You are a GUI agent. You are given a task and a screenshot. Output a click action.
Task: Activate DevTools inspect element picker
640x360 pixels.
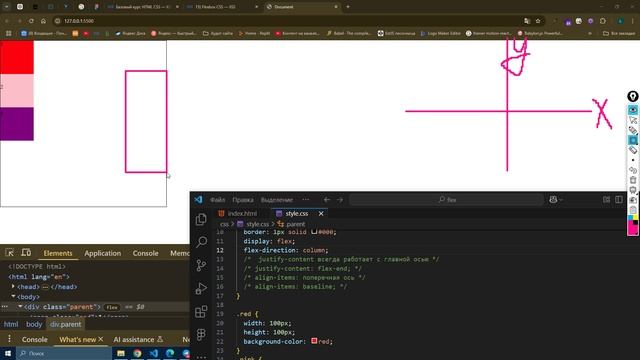coord(9,253)
